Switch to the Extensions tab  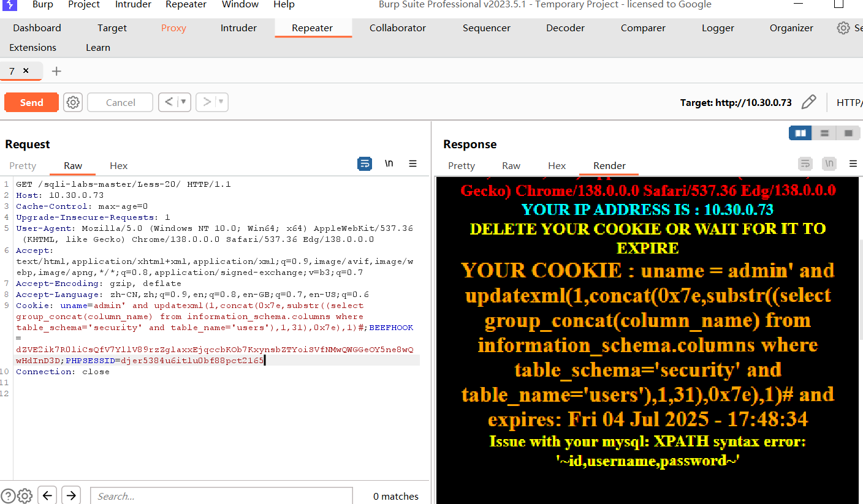tap(32, 48)
